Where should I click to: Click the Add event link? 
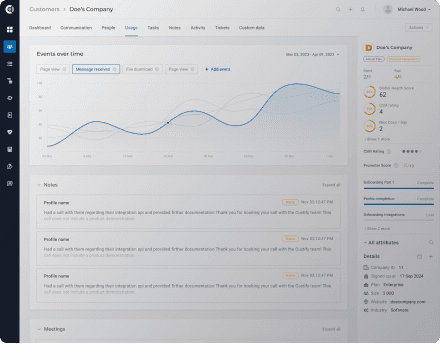(x=217, y=69)
